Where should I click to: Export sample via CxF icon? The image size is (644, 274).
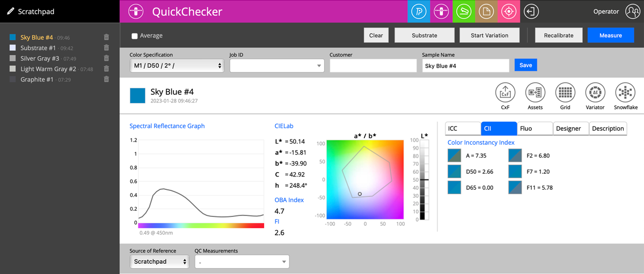point(505,93)
